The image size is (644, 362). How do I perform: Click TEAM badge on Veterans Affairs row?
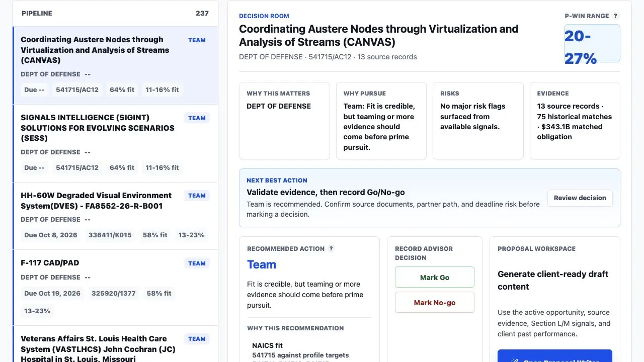click(x=197, y=339)
